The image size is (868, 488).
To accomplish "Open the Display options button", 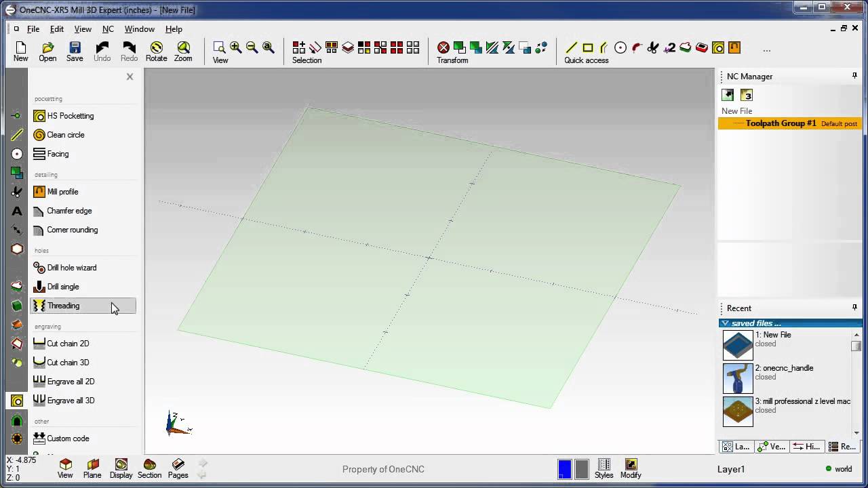I will click(x=121, y=468).
